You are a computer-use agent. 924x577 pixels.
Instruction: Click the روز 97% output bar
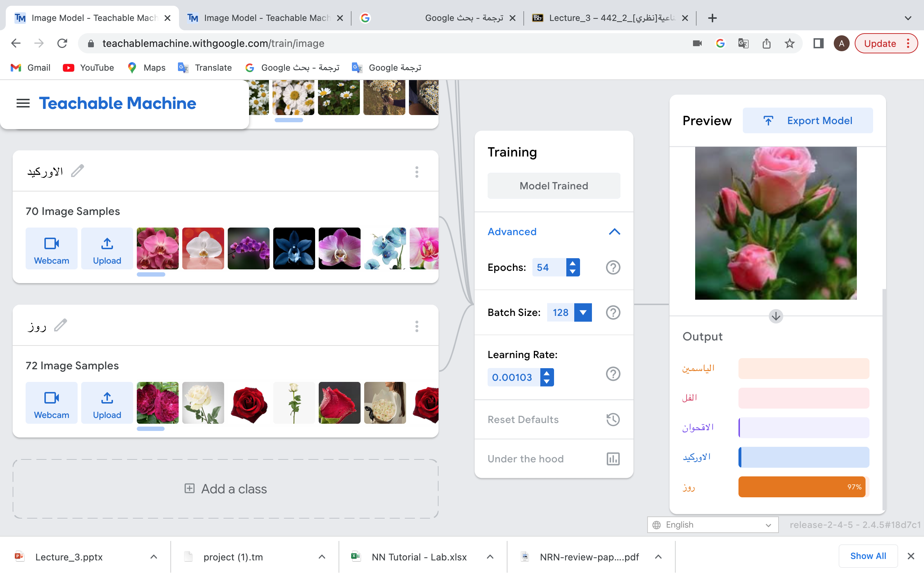(802, 487)
